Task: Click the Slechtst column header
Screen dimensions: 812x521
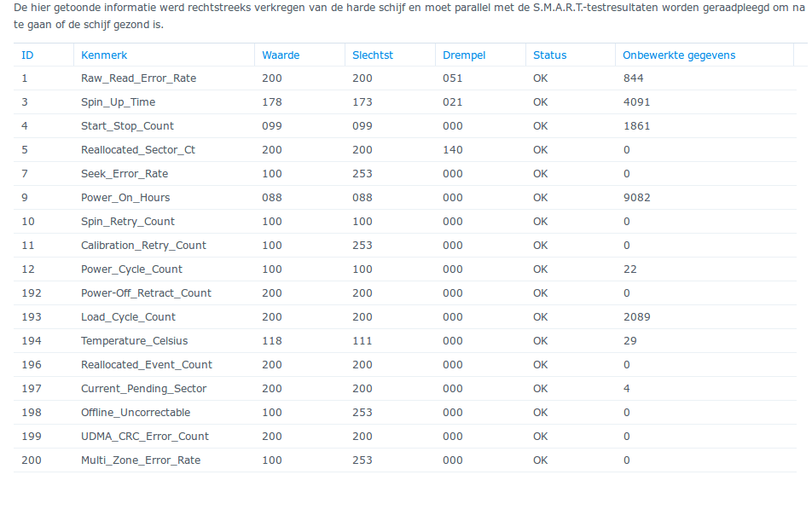Action: pyautogui.click(x=373, y=55)
